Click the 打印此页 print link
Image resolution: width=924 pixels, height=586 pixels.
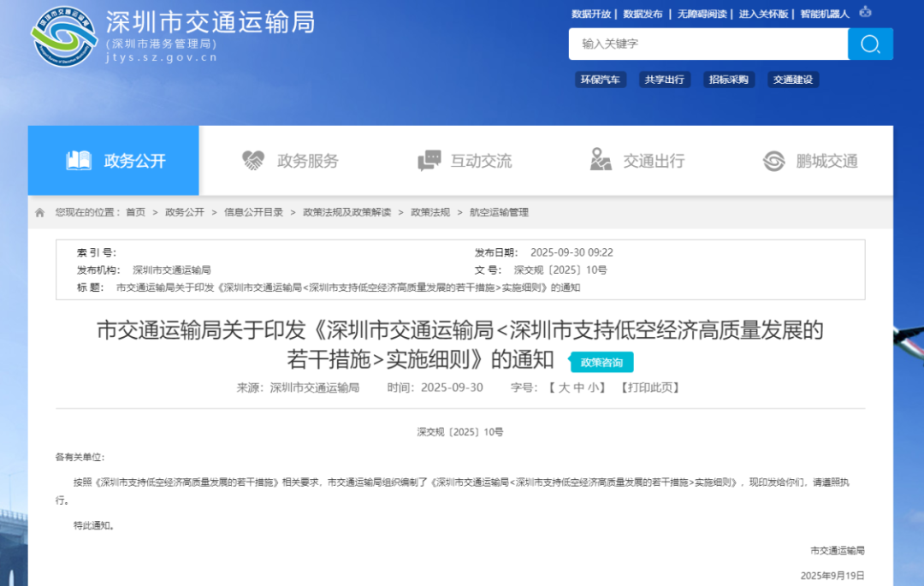point(649,388)
